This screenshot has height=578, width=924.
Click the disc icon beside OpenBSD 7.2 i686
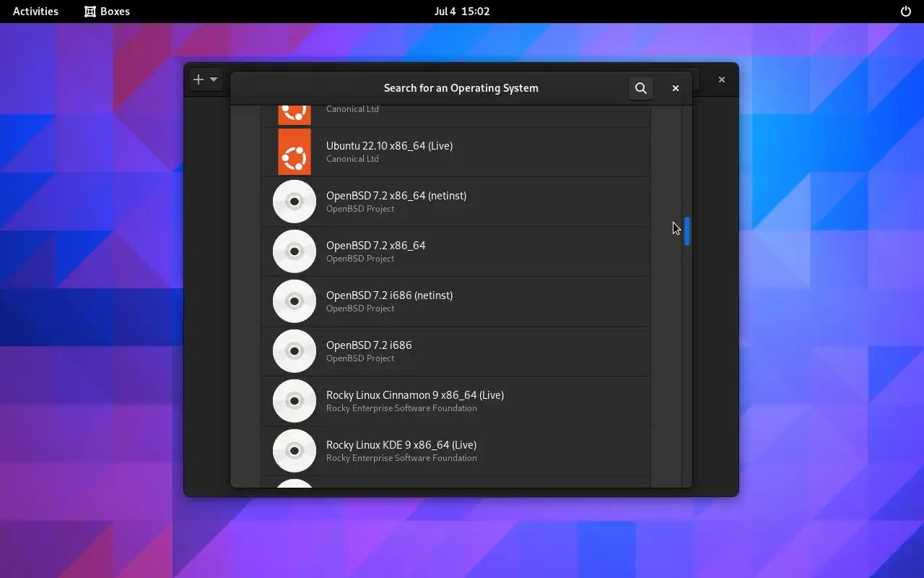click(295, 351)
